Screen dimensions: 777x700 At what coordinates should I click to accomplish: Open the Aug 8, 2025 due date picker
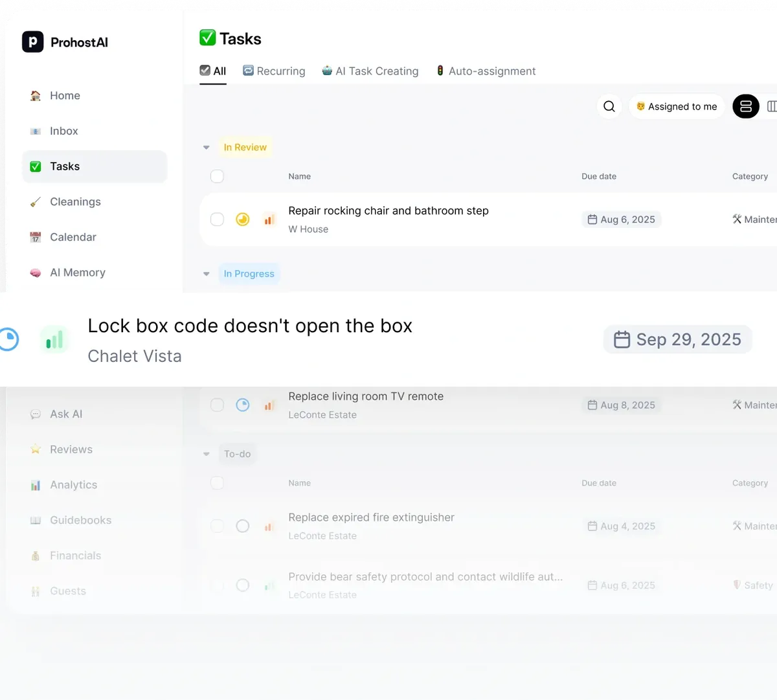(622, 405)
